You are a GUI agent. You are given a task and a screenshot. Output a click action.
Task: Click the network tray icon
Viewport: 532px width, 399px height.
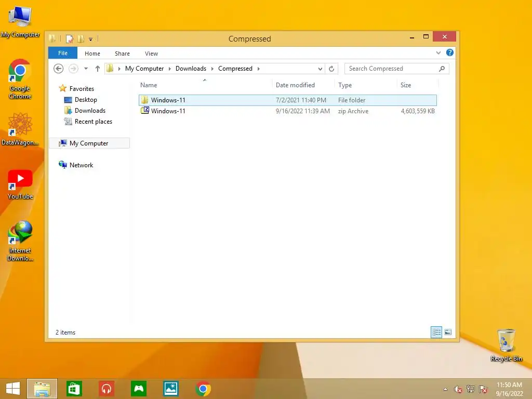coord(471,389)
